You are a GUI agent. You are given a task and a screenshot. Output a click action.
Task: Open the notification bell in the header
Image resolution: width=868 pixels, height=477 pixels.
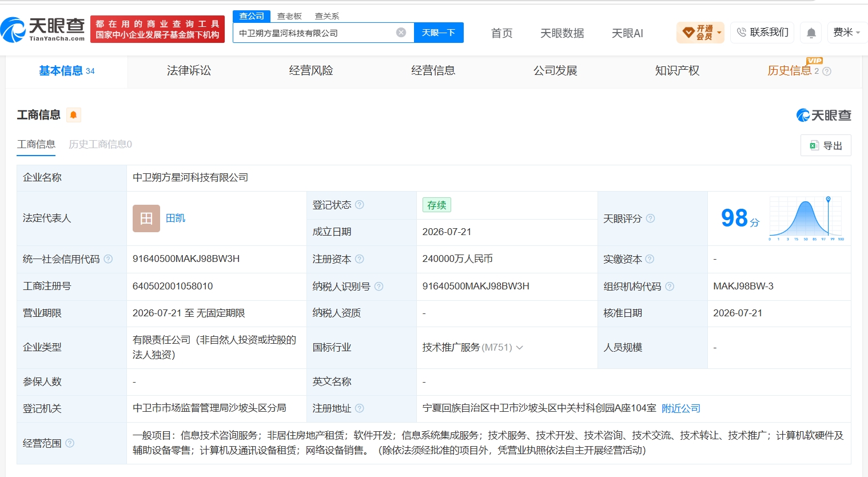click(x=811, y=33)
